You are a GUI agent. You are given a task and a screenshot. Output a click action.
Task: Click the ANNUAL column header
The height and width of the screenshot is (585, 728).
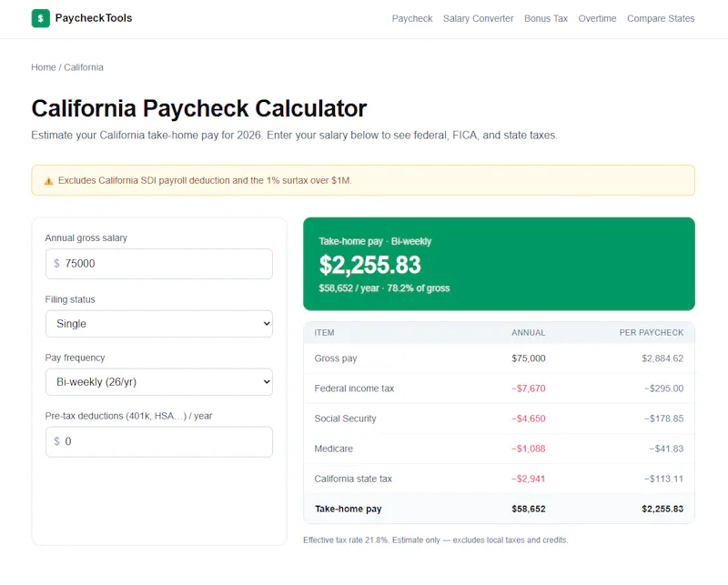pyautogui.click(x=529, y=333)
